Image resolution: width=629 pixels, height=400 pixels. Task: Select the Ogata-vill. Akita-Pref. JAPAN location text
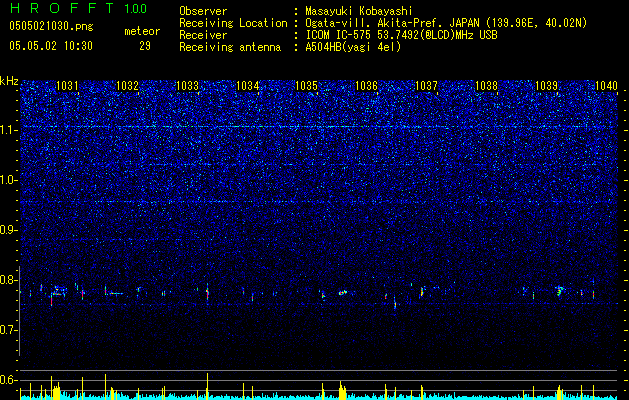coord(444,23)
